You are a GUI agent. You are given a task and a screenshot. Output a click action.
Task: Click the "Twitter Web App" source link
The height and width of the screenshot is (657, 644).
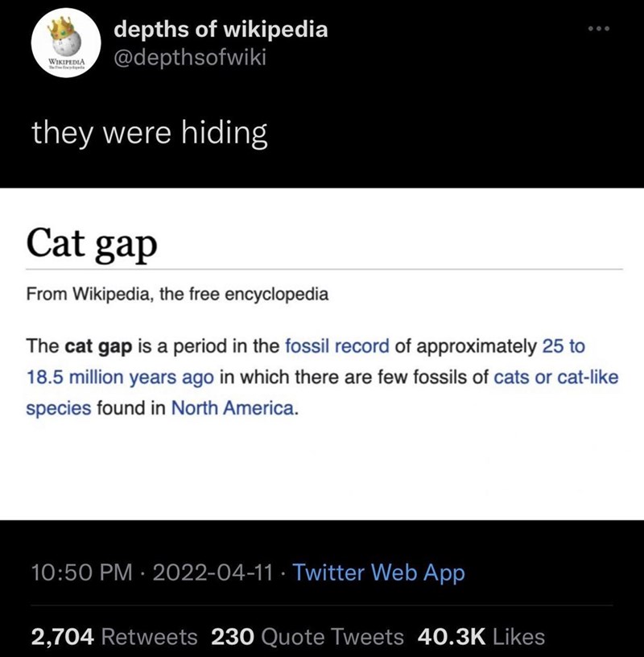point(378,573)
